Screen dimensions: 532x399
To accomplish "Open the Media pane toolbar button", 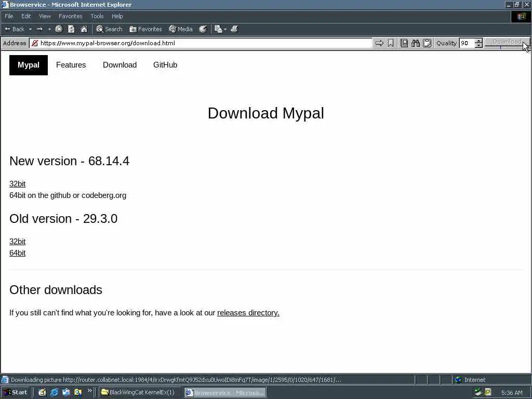I will [181, 29].
